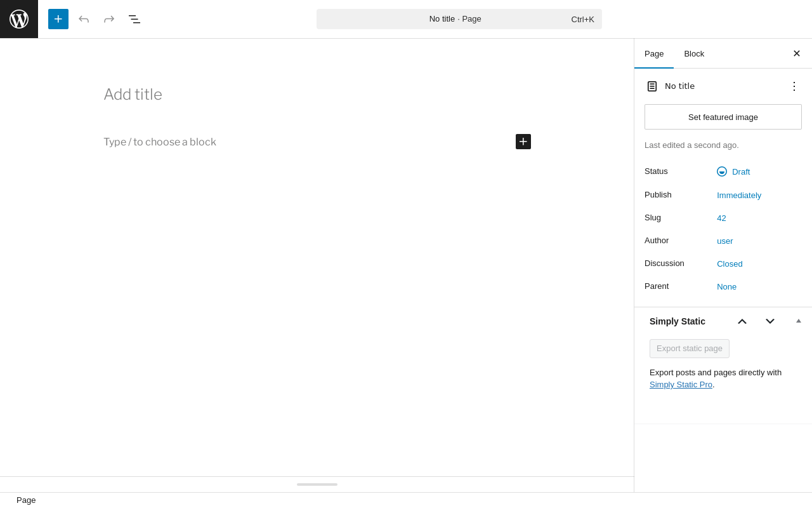
Task: Click the page document icon beside No title
Action: pos(652,86)
